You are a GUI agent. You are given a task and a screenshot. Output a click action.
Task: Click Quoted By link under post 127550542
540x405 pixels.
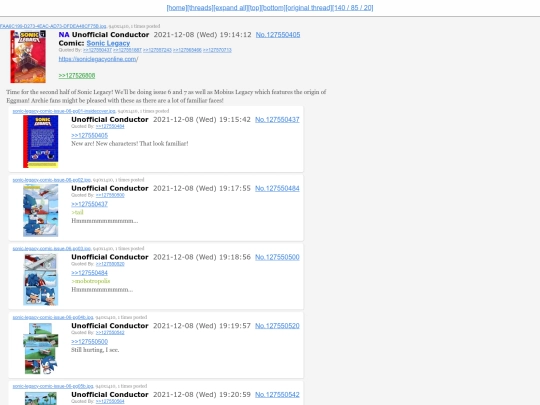point(110,402)
